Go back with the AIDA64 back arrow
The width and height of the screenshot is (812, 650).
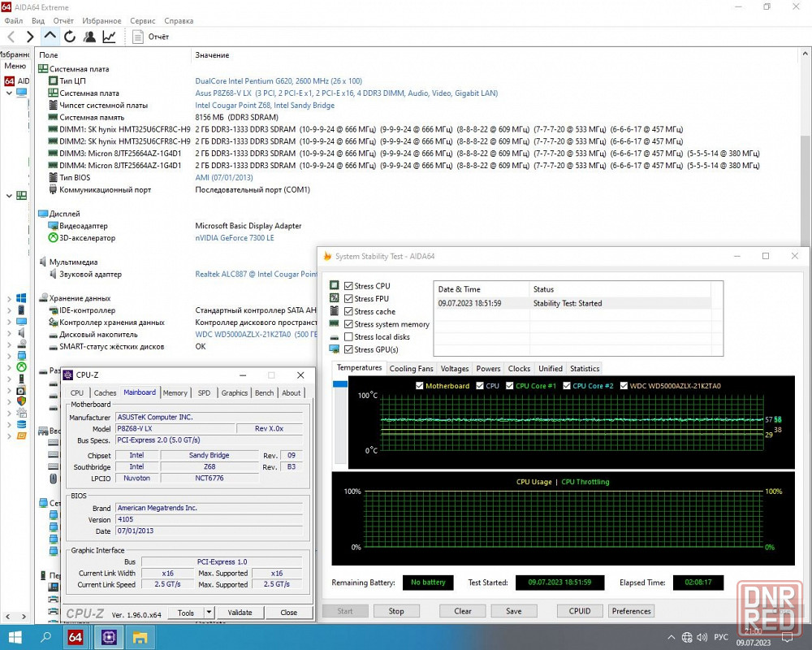click(11, 37)
